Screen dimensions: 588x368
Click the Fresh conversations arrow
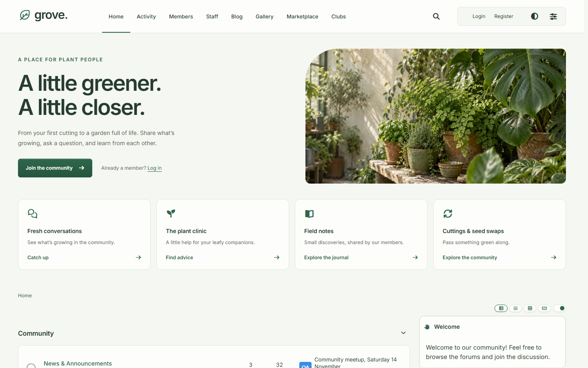tap(138, 258)
